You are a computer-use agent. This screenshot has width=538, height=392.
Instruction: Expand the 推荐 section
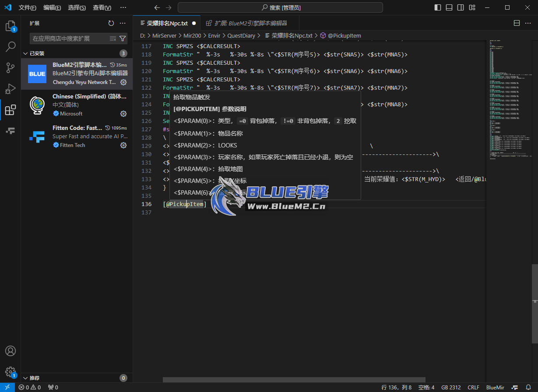pyautogui.click(x=77, y=378)
